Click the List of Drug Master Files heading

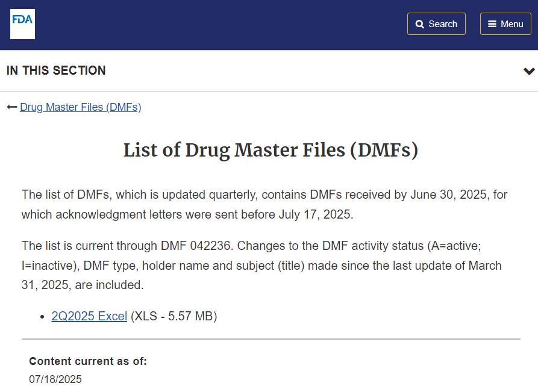tap(271, 150)
